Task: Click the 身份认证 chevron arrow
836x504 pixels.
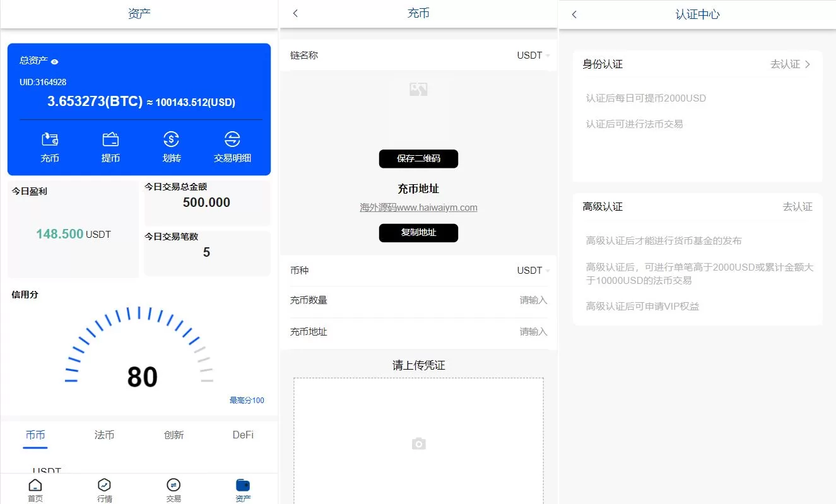Action: pos(808,64)
